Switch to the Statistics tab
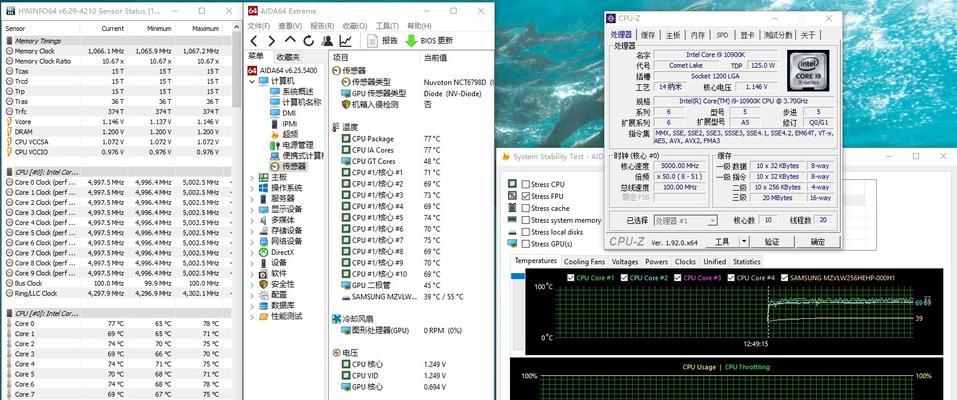The image size is (957, 400). point(746,261)
